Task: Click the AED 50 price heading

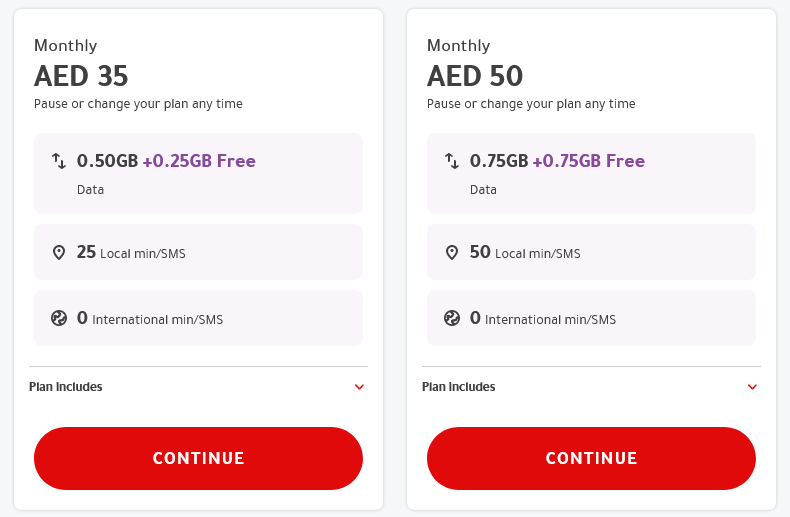Action: (x=475, y=76)
